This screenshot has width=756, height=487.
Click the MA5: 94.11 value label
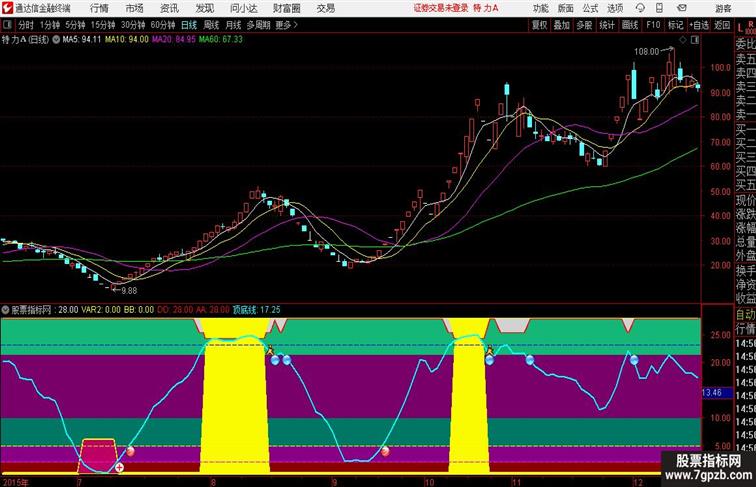82,40
